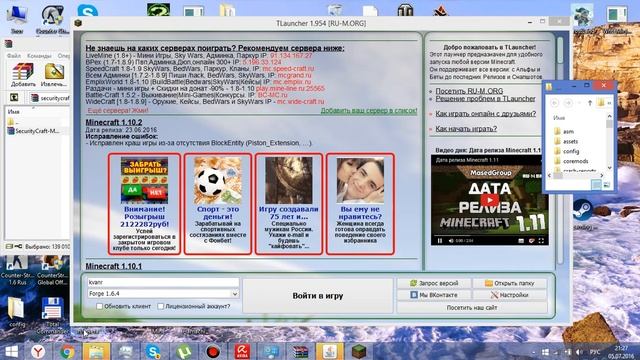The height and width of the screenshot is (360, 640).
Task: Open Windows Start menu
Action: point(11,351)
